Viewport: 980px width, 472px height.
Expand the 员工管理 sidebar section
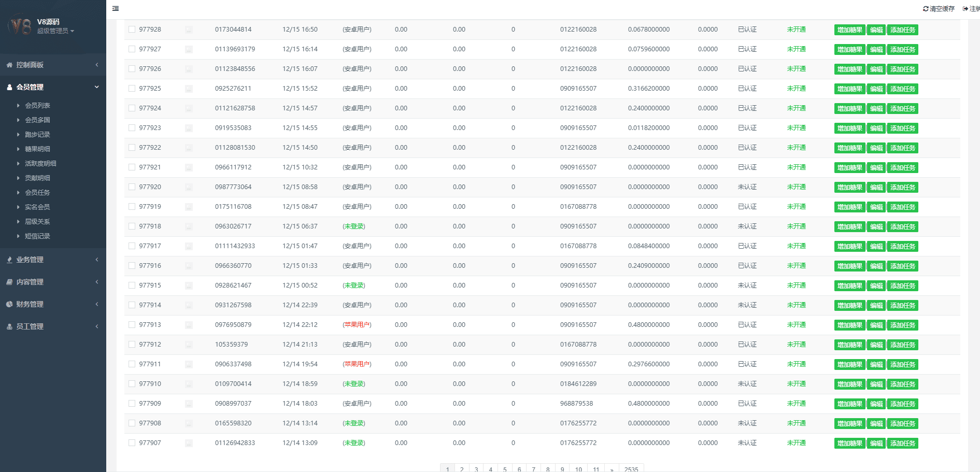(53, 326)
